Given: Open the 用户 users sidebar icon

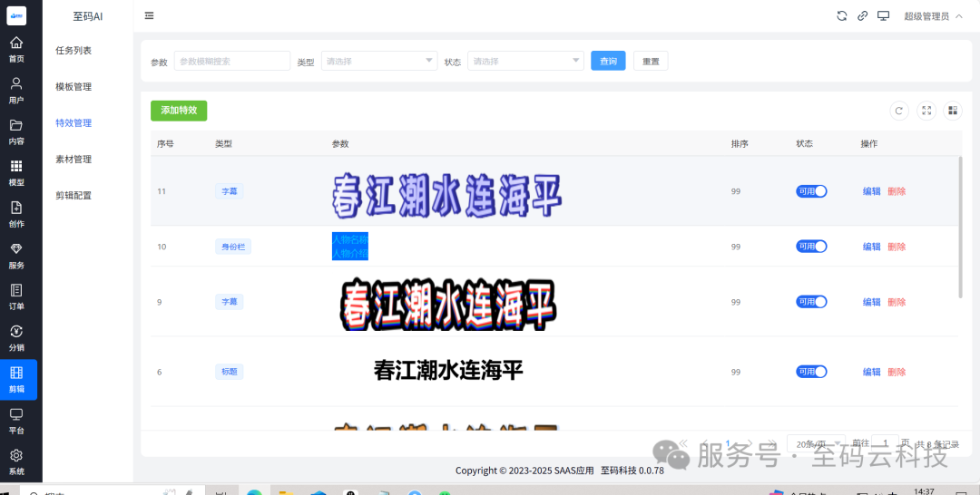Looking at the screenshot, I should pyautogui.click(x=16, y=91).
